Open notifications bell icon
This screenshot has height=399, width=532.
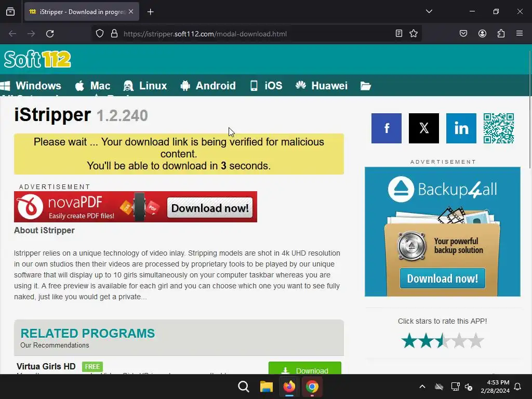tap(518, 387)
